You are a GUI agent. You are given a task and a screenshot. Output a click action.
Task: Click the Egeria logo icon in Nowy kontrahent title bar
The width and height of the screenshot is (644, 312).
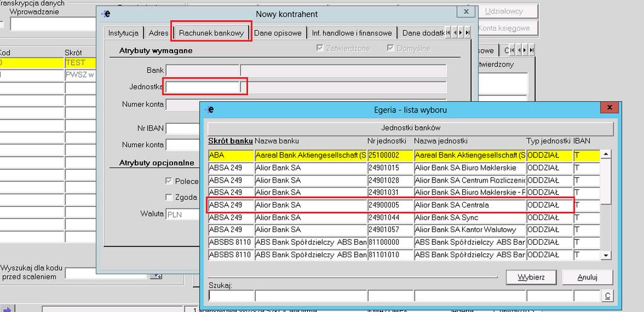click(106, 14)
